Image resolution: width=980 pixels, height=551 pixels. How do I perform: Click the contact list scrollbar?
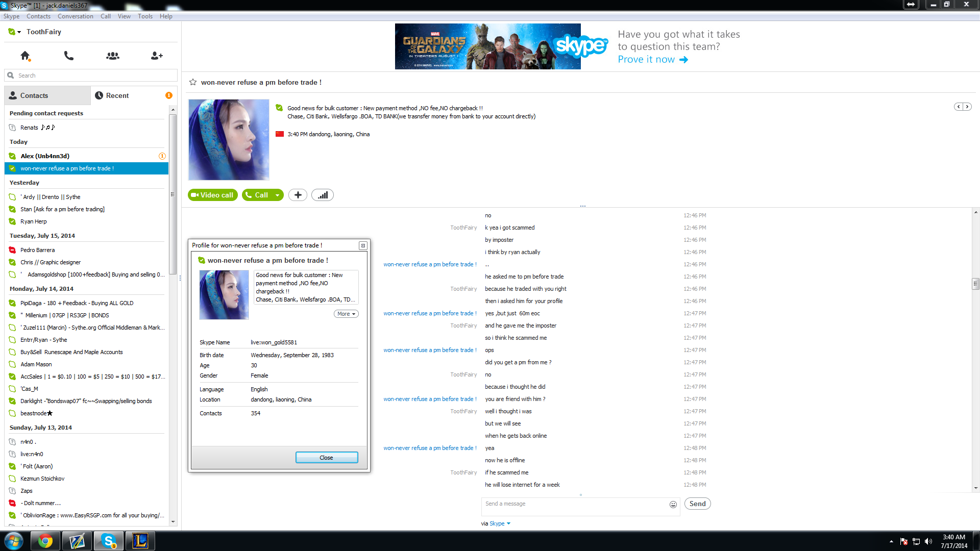coord(173,194)
